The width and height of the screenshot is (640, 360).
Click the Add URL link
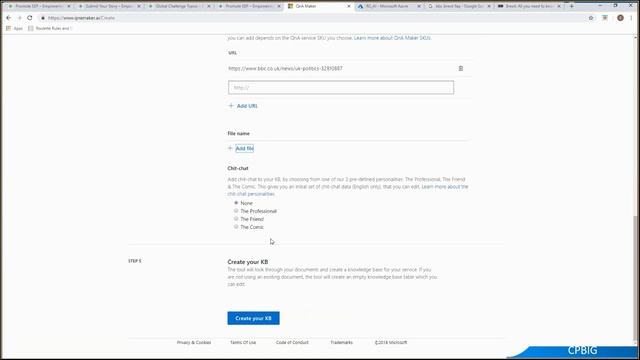[x=243, y=106]
